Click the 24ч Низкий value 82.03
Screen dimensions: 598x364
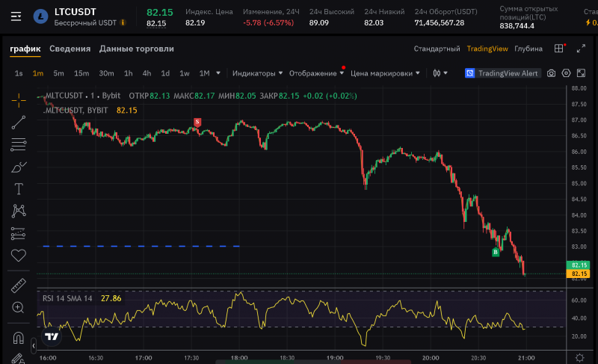pyautogui.click(x=374, y=23)
